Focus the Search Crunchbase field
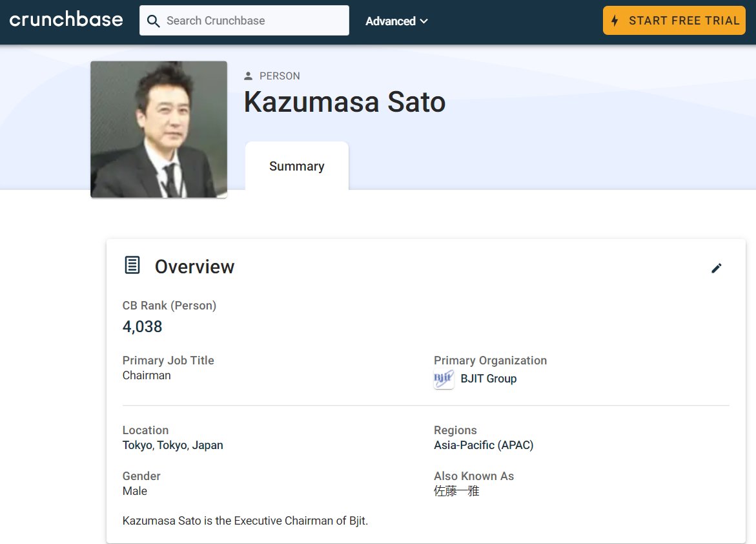This screenshot has width=756, height=544. point(244,20)
